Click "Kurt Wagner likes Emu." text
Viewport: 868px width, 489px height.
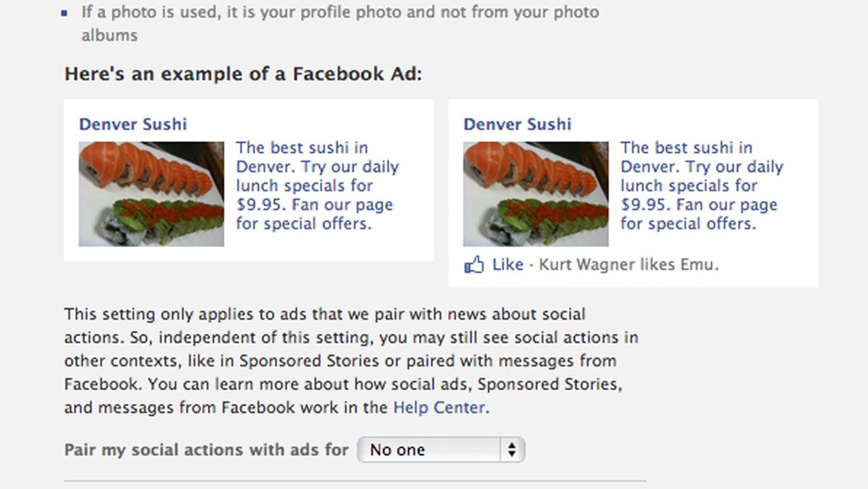pyautogui.click(x=628, y=264)
